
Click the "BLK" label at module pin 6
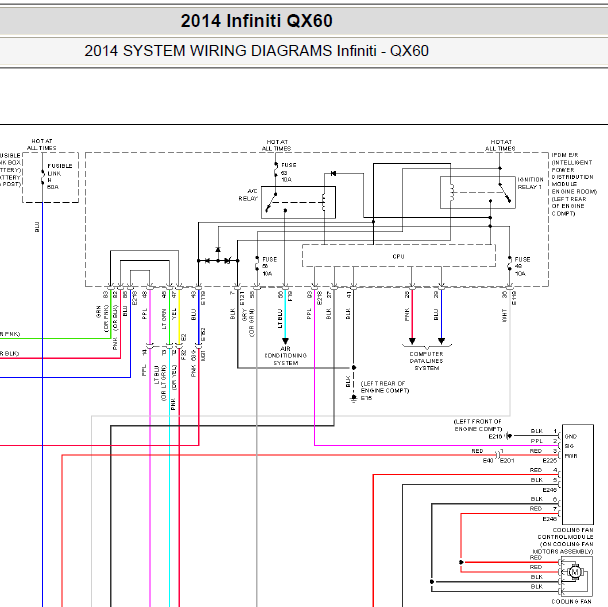point(537,499)
